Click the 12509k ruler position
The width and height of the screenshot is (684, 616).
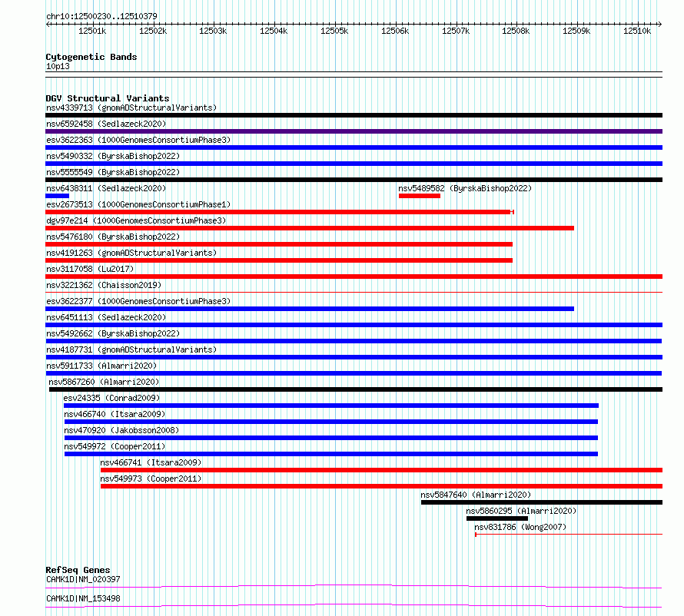(x=576, y=31)
